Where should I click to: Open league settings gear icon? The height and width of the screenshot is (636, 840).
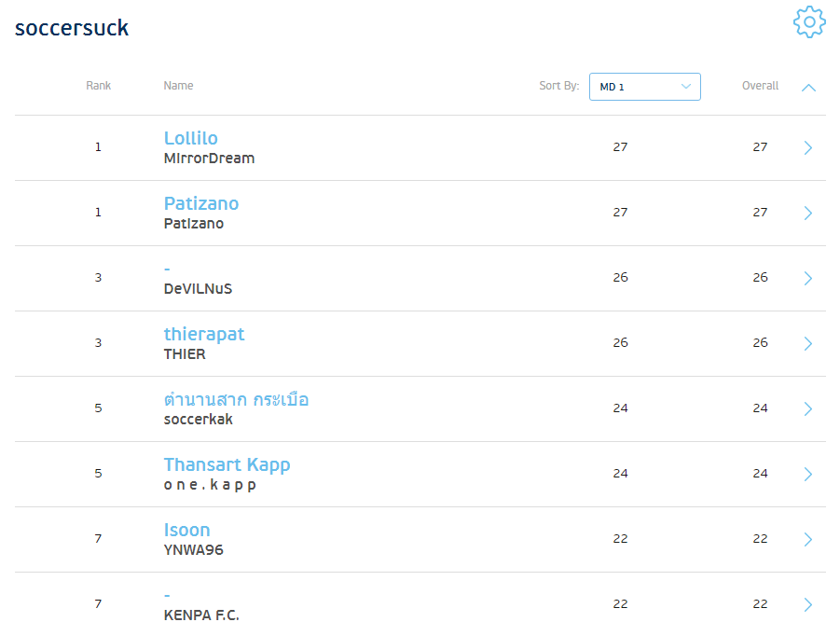click(x=808, y=22)
